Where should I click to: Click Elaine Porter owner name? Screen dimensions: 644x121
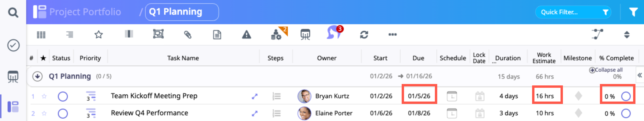click(x=333, y=113)
